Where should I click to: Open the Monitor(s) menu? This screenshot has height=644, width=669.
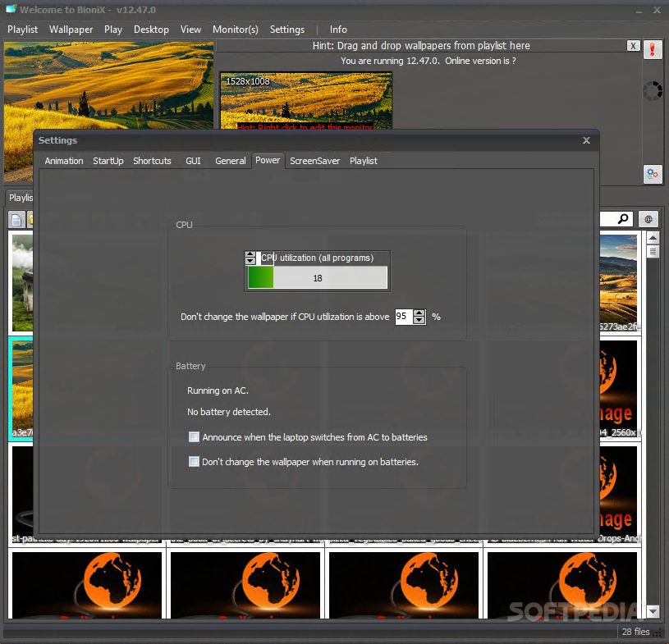pyautogui.click(x=235, y=30)
